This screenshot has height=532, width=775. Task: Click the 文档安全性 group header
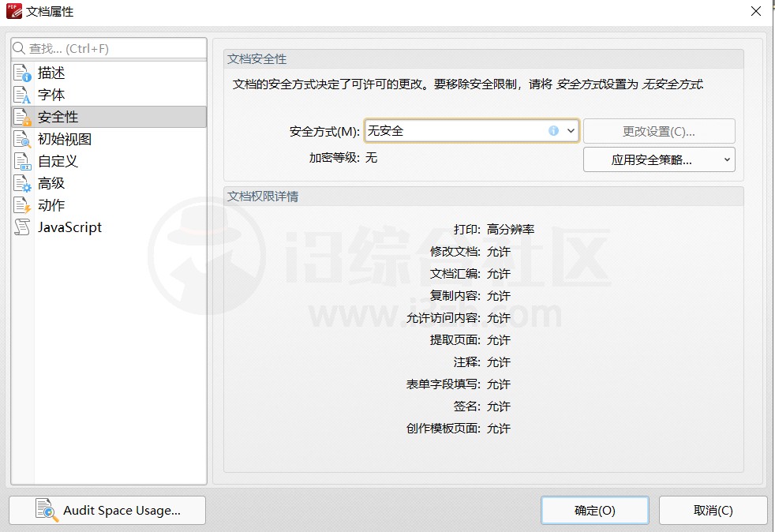[x=483, y=59]
